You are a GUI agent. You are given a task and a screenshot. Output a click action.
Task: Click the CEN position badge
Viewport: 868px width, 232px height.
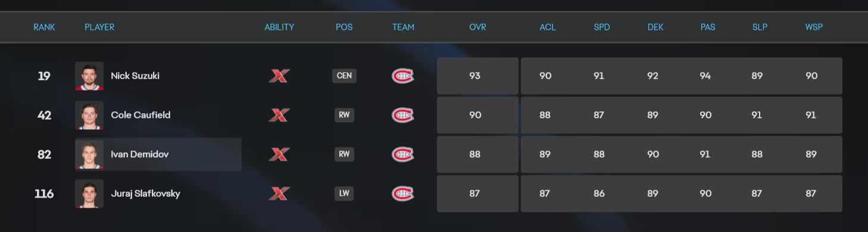(344, 76)
